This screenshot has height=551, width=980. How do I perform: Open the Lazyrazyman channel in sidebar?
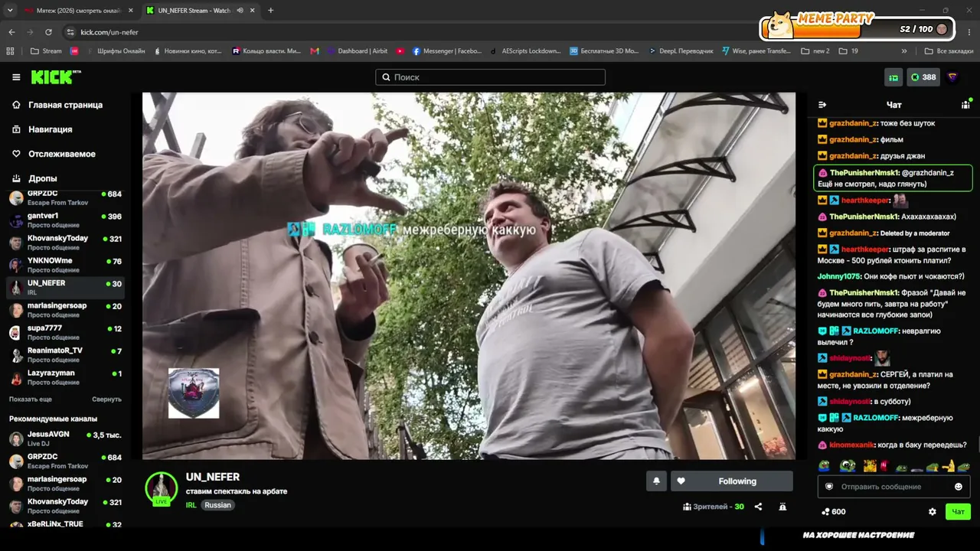point(65,377)
